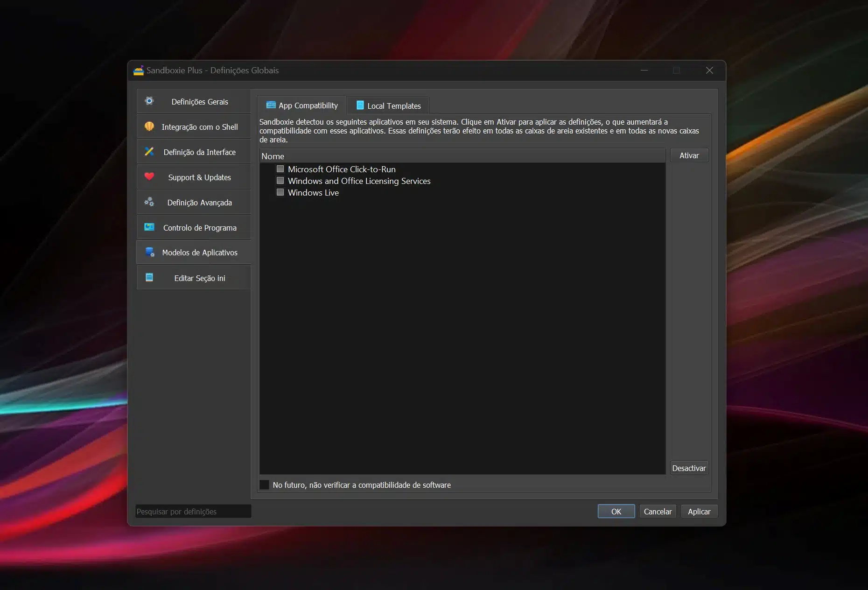
Task: Switch to the App Compatibility tab
Action: (x=302, y=105)
